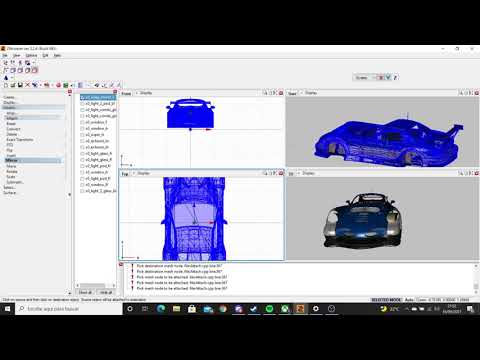
Task: Click the New file icon in the toolbar
Action: click(6, 85)
